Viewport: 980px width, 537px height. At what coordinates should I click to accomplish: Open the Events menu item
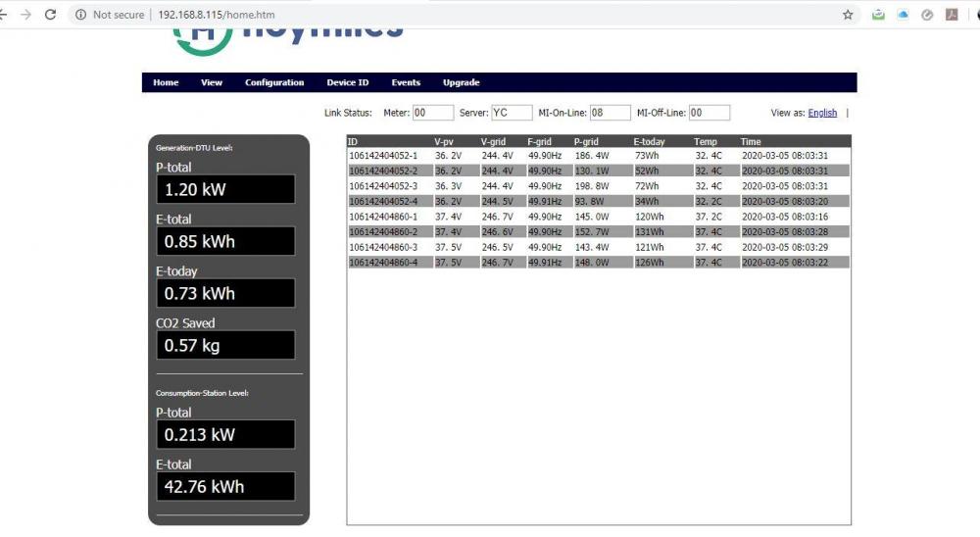click(x=406, y=82)
